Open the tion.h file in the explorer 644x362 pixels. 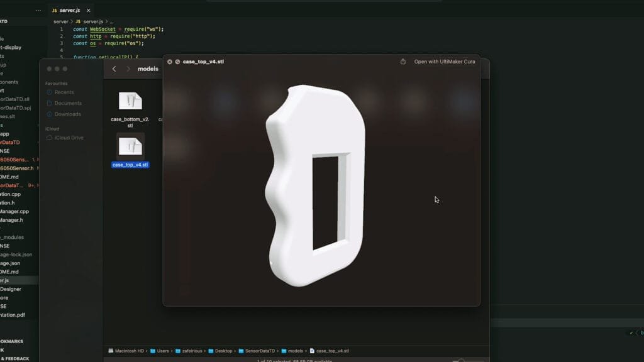[x=8, y=203]
